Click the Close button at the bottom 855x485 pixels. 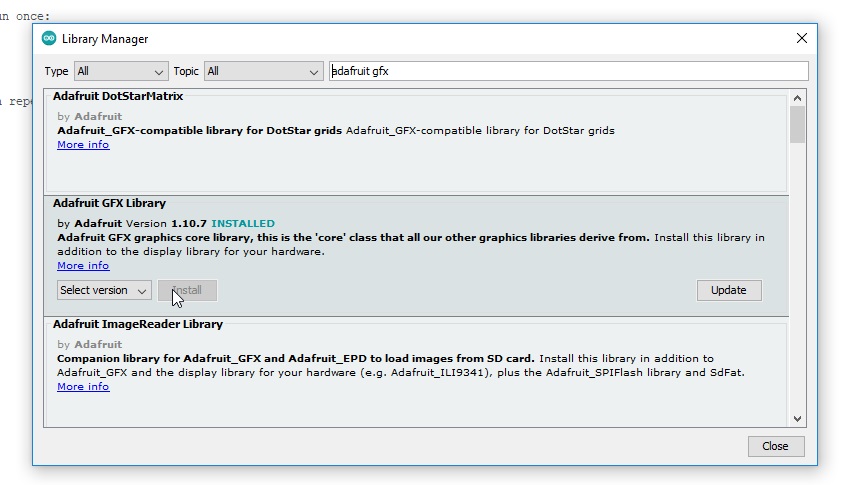tap(775, 446)
